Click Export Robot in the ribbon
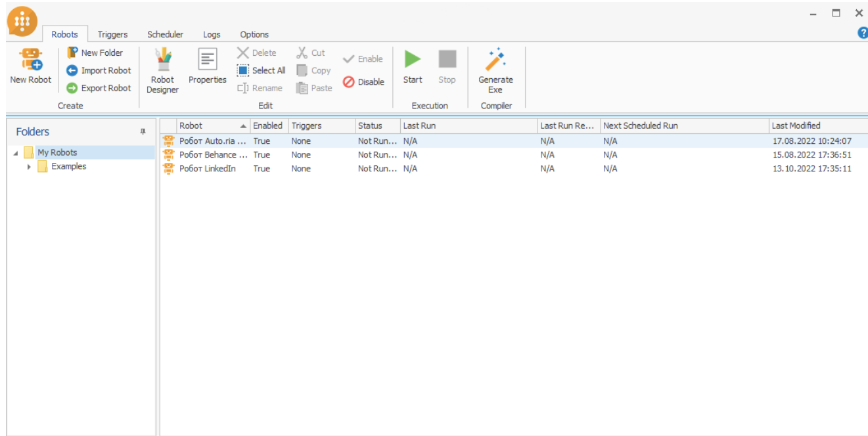 pos(99,88)
